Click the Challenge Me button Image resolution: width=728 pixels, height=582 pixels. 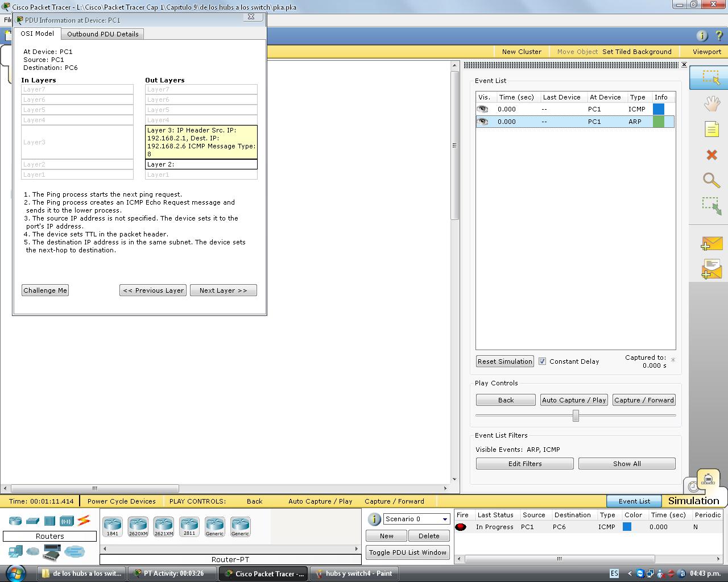tap(45, 290)
